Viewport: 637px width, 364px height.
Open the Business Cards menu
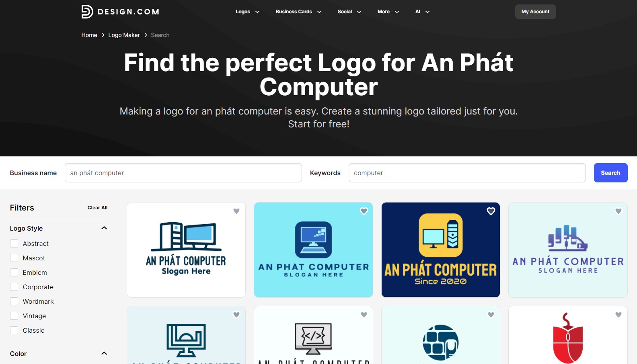pyautogui.click(x=299, y=12)
